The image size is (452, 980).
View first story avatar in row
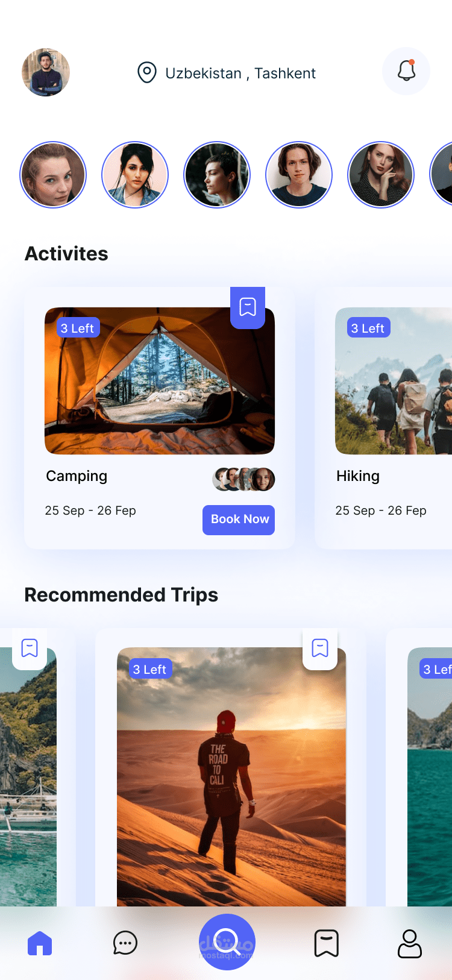[53, 175]
